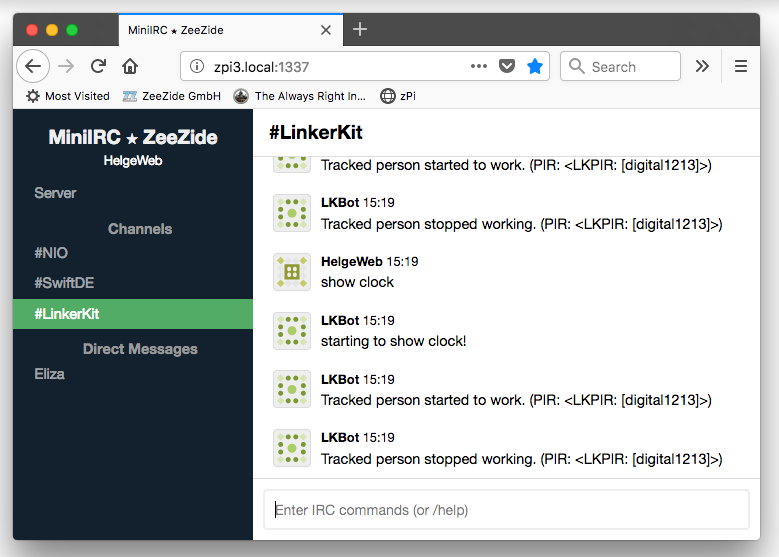Screen dimensions: 779x557
Task: Open a new browser tab with the plus icon
Action: 360,30
